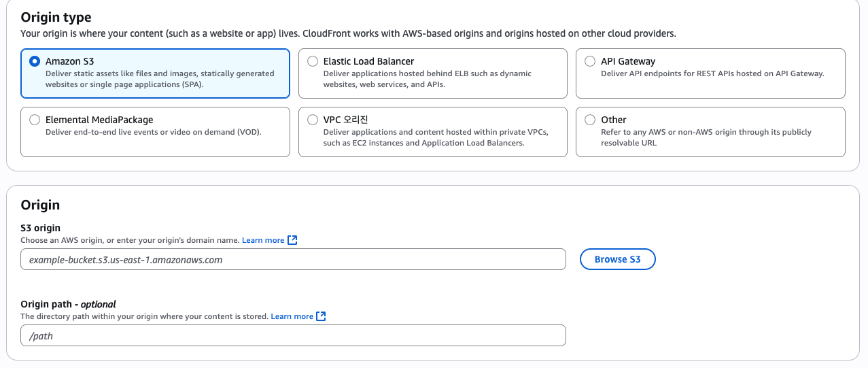Click external link icon beside Origin path Learn more
This screenshot has width=868, height=368.
point(322,316)
